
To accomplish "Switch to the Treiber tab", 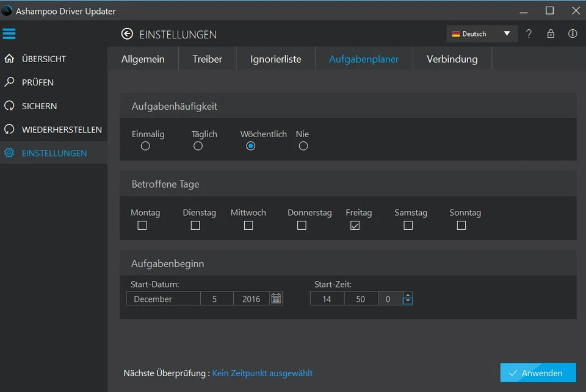I will [208, 59].
